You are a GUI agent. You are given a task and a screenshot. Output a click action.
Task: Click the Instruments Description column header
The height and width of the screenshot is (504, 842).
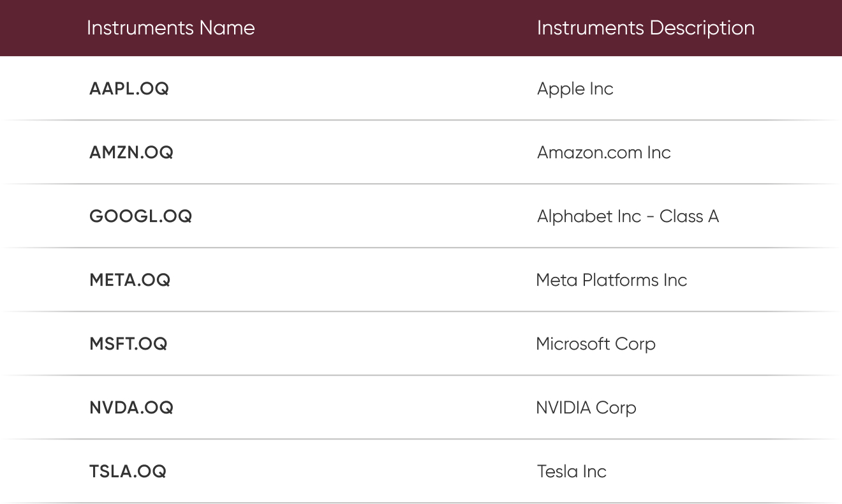click(646, 28)
